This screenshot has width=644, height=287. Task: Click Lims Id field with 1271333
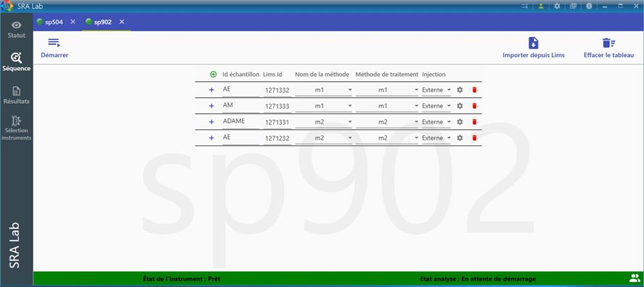(277, 106)
